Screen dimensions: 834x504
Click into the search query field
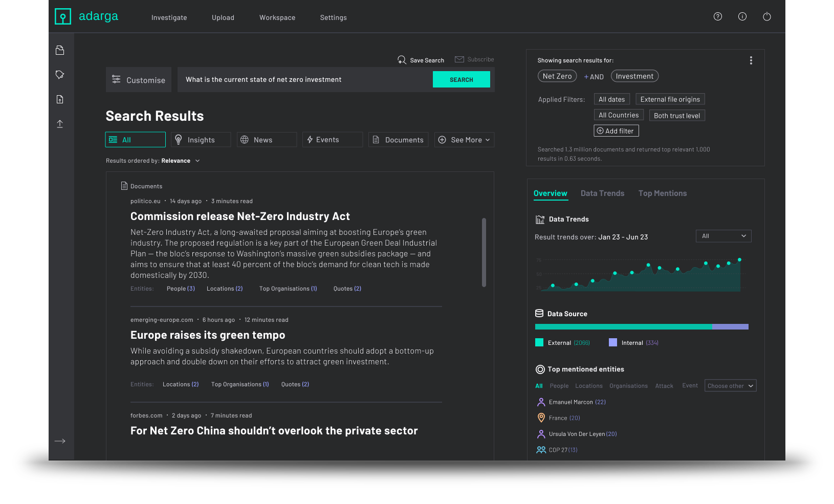[304, 80]
